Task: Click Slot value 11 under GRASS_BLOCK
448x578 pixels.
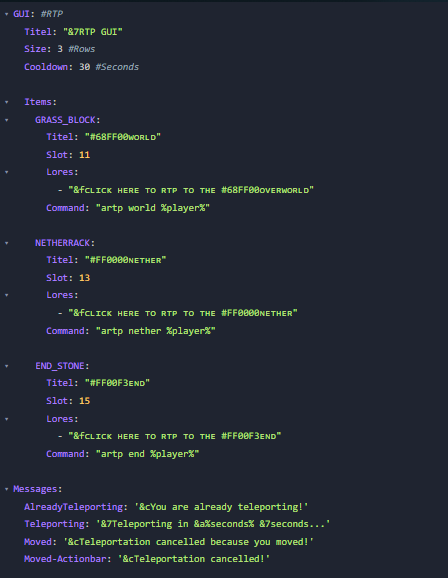Action: (x=84, y=155)
